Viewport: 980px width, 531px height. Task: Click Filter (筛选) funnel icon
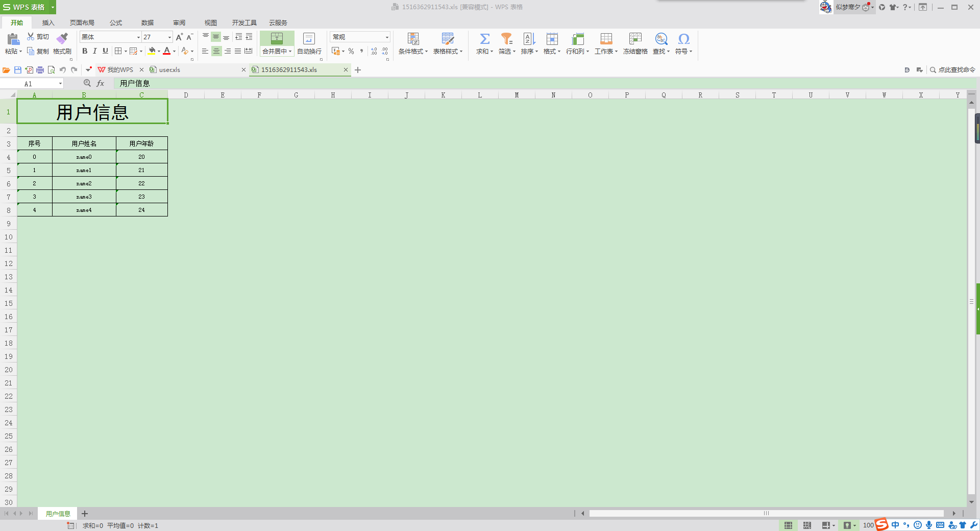pos(506,39)
